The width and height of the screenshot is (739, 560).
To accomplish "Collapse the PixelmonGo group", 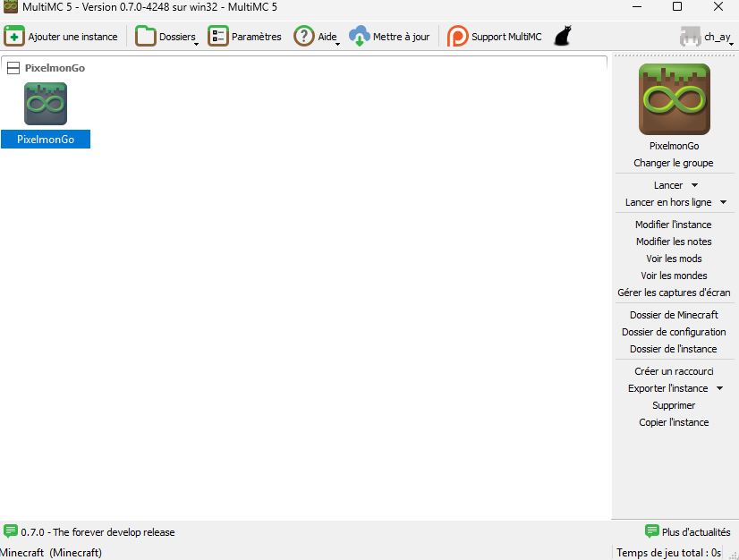I will pos(13,68).
